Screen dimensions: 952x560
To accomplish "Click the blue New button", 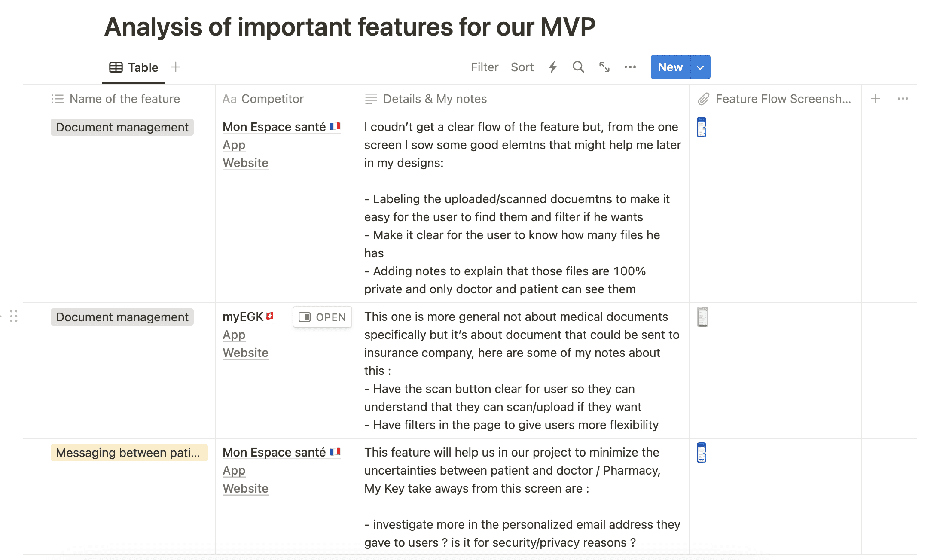I will coord(670,67).
